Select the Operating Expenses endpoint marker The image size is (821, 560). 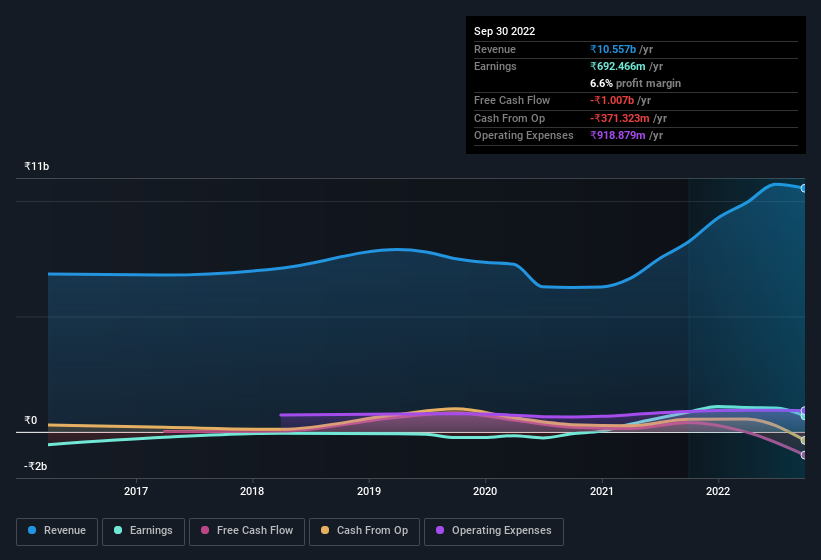point(804,410)
